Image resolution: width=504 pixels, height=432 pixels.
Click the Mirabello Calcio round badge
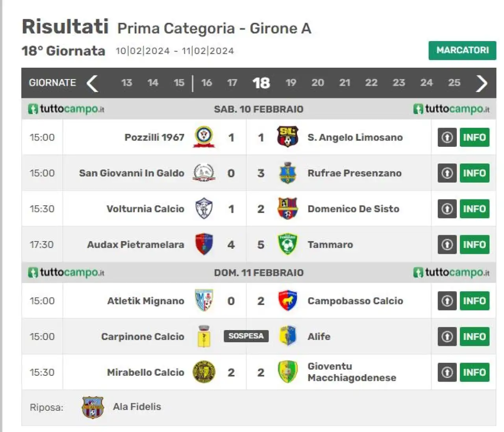tap(204, 372)
